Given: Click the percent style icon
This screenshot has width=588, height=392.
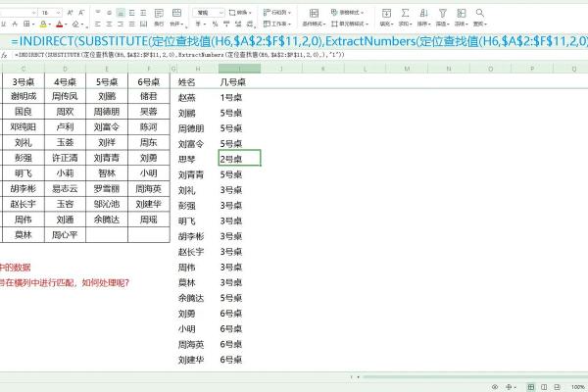Looking at the screenshot, I should click(x=215, y=24).
